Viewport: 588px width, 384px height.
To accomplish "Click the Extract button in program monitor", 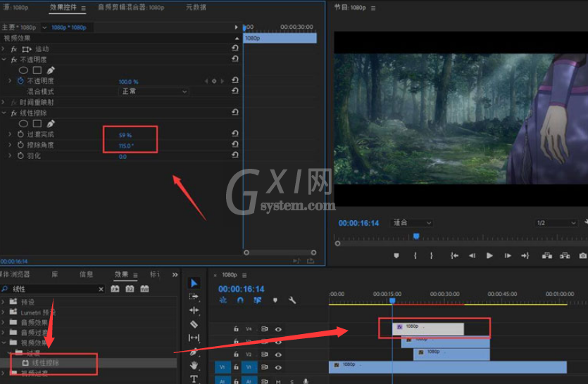I will pos(565,255).
